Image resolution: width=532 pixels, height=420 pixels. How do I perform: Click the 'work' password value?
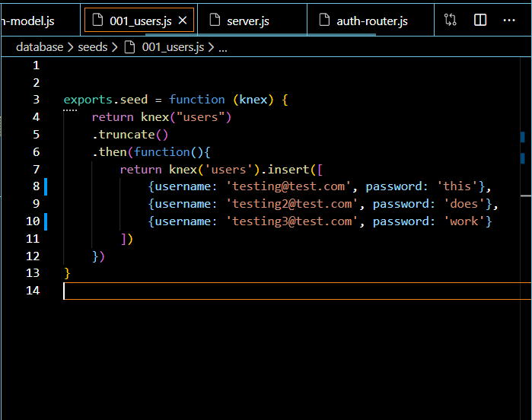click(x=464, y=221)
